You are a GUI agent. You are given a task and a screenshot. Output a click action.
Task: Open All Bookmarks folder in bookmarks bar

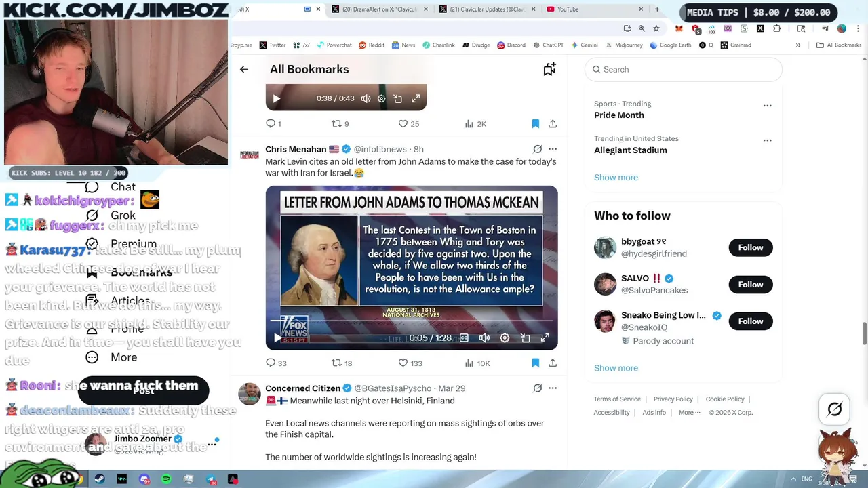[839, 45]
